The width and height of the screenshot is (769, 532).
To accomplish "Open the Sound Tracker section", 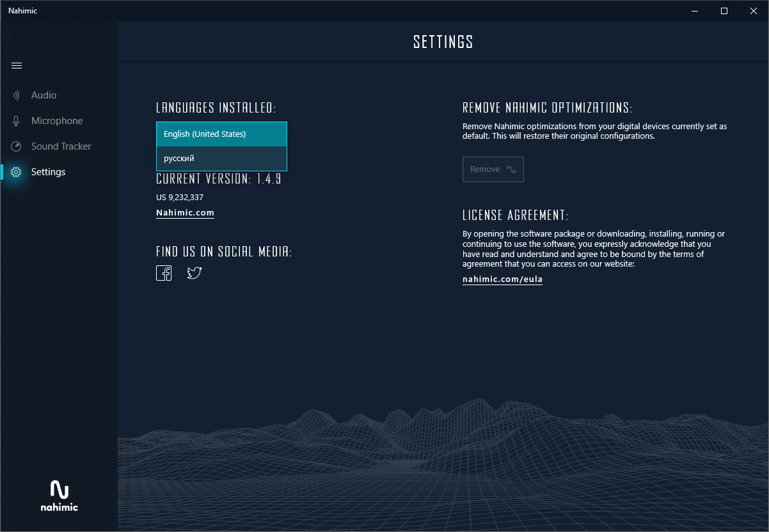I will coord(59,146).
